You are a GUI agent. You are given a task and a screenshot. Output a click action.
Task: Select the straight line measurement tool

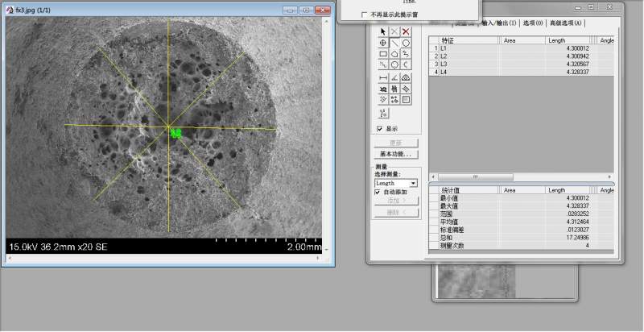click(394, 43)
